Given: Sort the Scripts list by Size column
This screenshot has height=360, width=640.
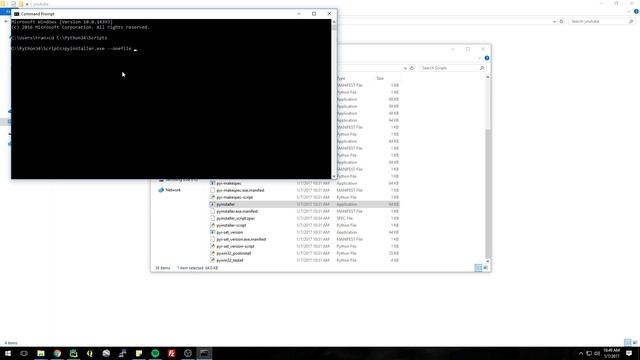Looking at the screenshot, I should click(x=380, y=78).
